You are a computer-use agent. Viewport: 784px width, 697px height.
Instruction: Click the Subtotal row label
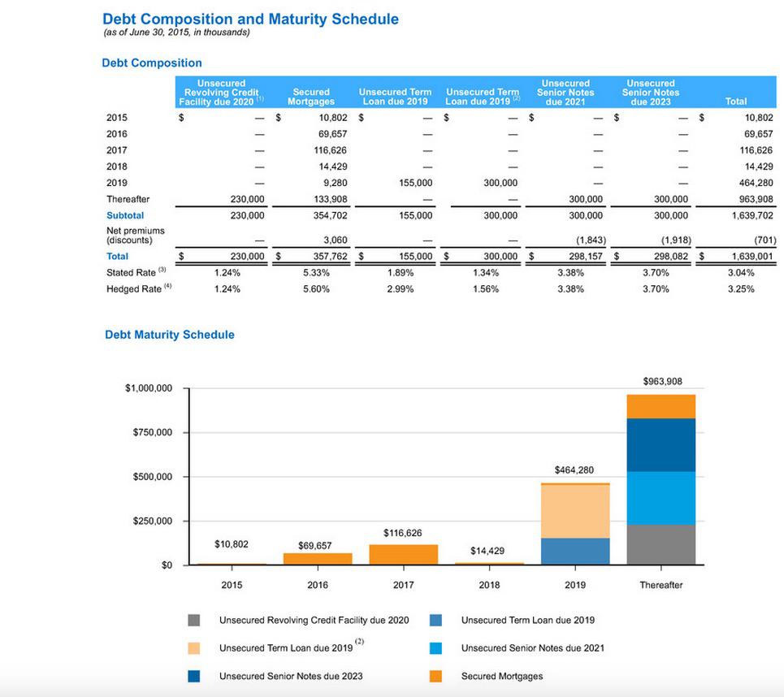tap(125, 215)
